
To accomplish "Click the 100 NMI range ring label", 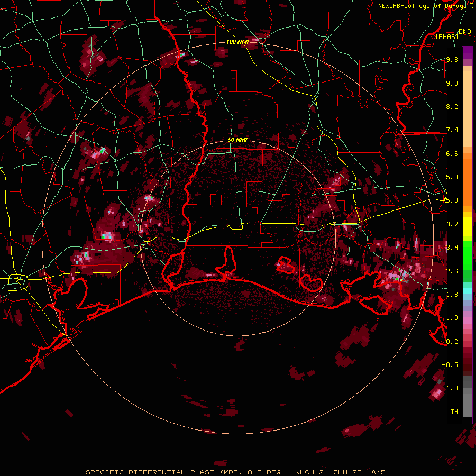I will (x=237, y=42).
